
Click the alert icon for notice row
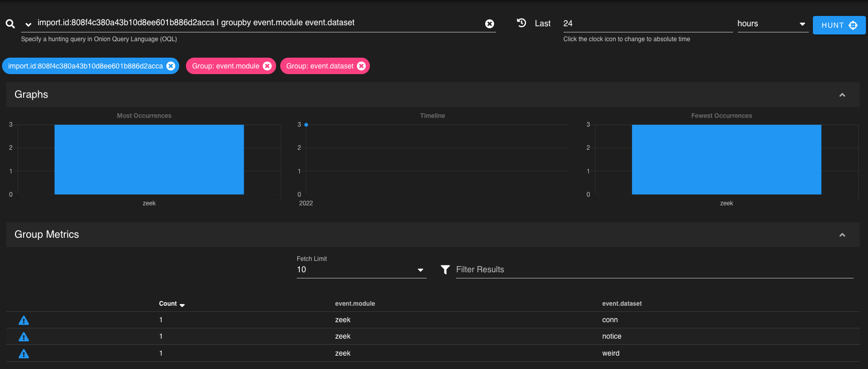[24, 337]
